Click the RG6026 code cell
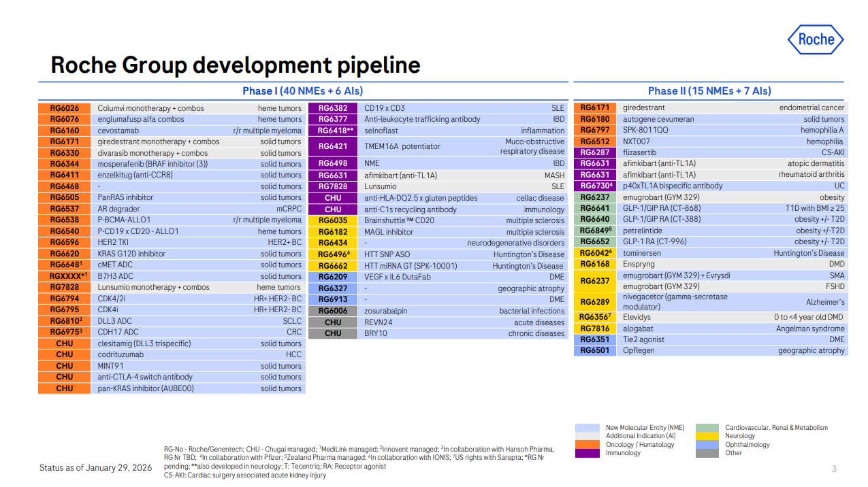The image size is (868, 487). (x=64, y=108)
